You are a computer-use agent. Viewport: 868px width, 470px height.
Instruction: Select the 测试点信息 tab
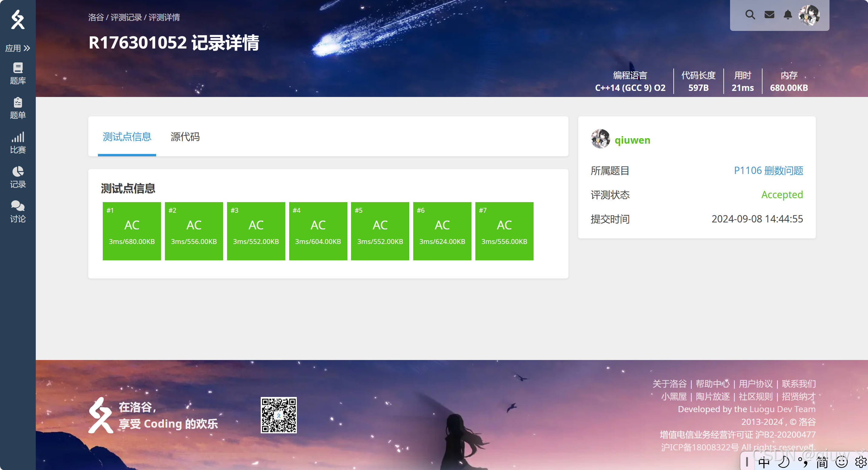pos(127,137)
